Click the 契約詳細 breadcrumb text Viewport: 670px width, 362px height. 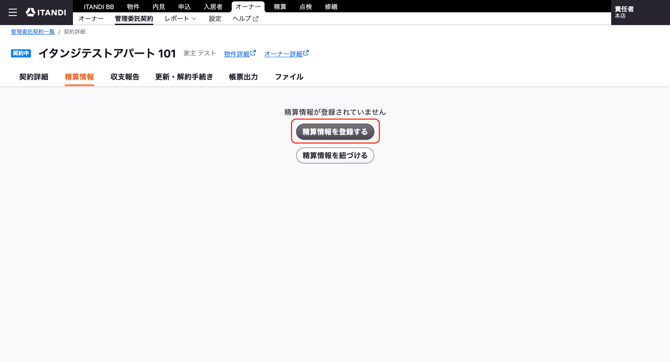pos(75,32)
